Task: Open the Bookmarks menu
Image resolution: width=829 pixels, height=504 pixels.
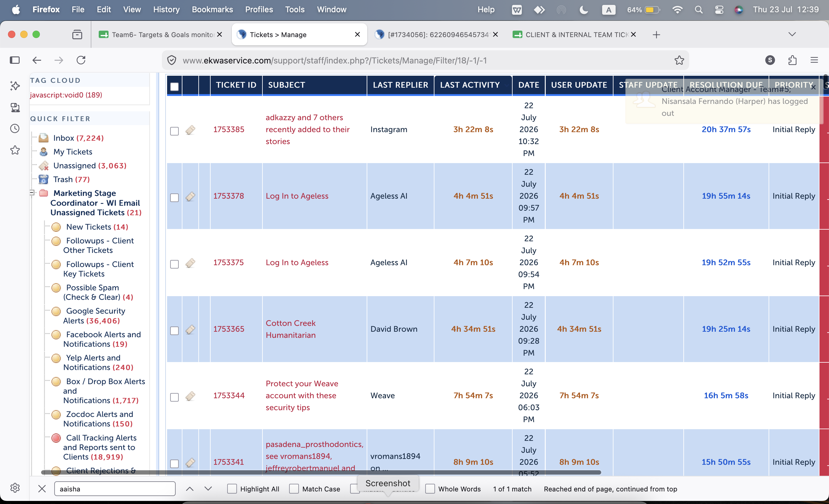Action: click(x=212, y=10)
